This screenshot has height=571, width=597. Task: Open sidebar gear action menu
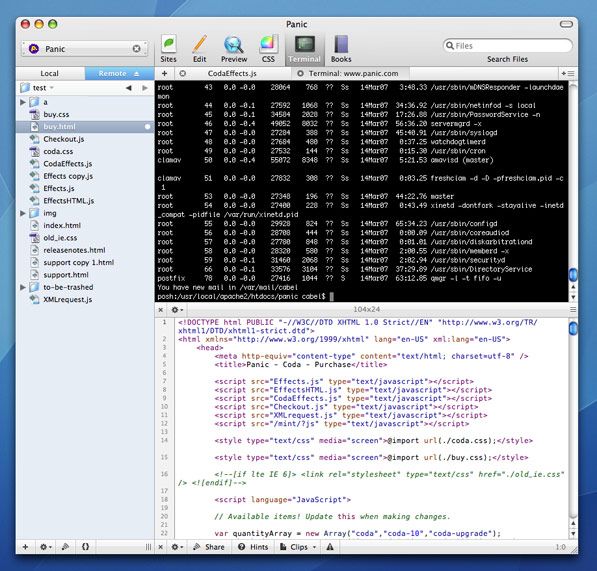click(x=46, y=547)
